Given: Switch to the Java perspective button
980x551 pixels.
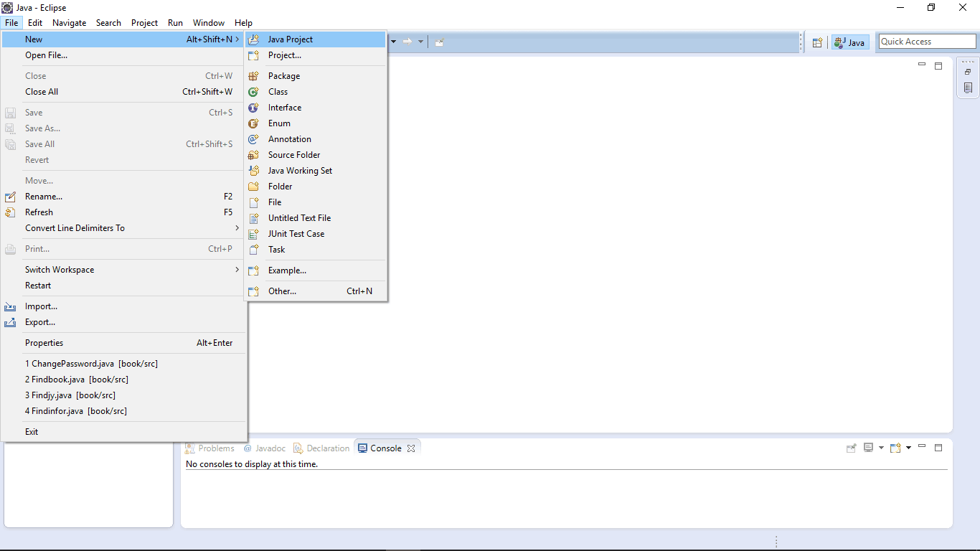Looking at the screenshot, I should click(x=849, y=42).
